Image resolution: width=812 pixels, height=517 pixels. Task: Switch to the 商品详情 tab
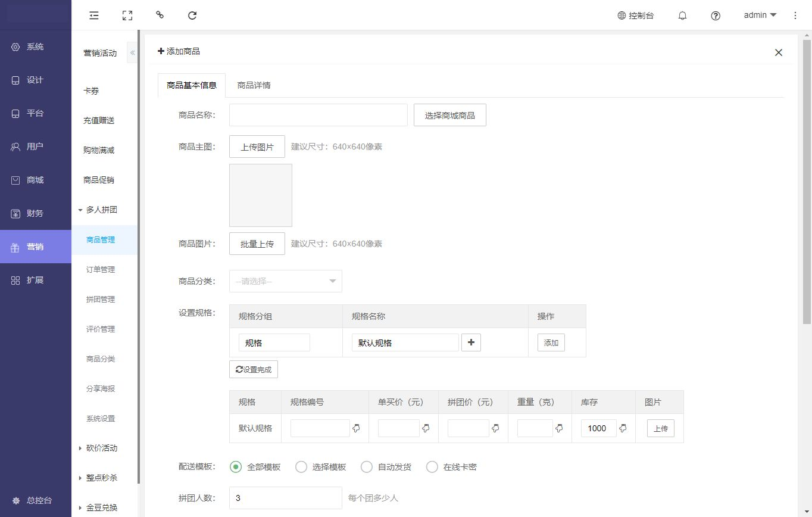tap(254, 85)
